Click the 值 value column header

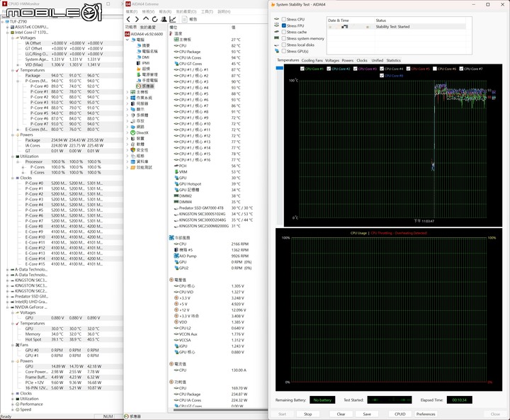(x=233, y=28)
